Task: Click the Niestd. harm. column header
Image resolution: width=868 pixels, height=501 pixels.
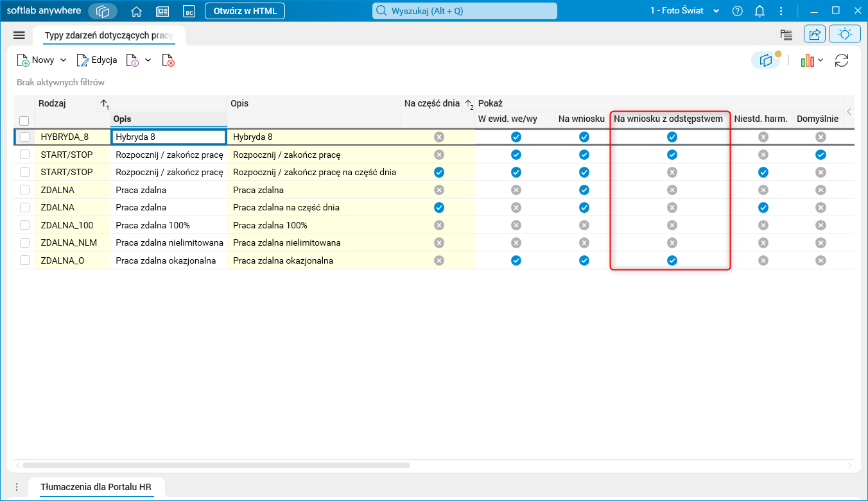Action: (x=761, y=119)
